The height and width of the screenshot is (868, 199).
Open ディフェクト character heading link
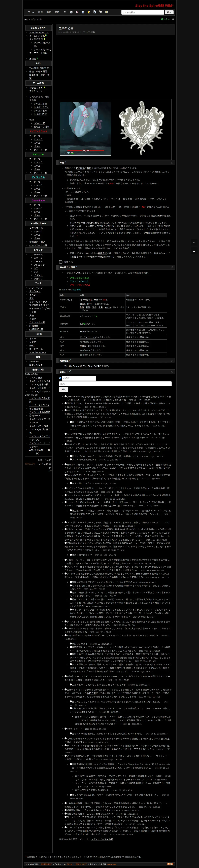[x=38, y=177]
